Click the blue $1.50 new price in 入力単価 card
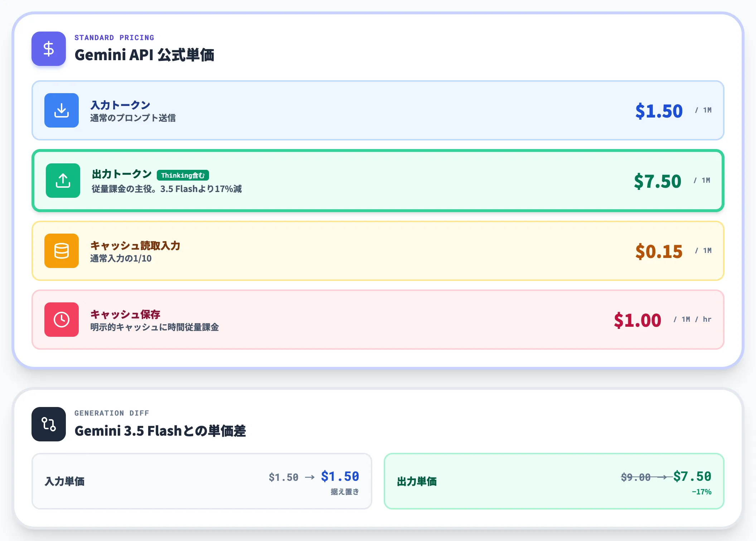The width and height of the screenshot is (756, 541). tap(340, 477)
